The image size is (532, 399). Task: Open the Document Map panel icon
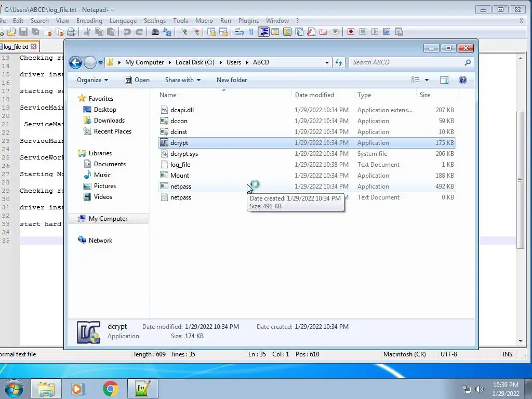point(287,32)
